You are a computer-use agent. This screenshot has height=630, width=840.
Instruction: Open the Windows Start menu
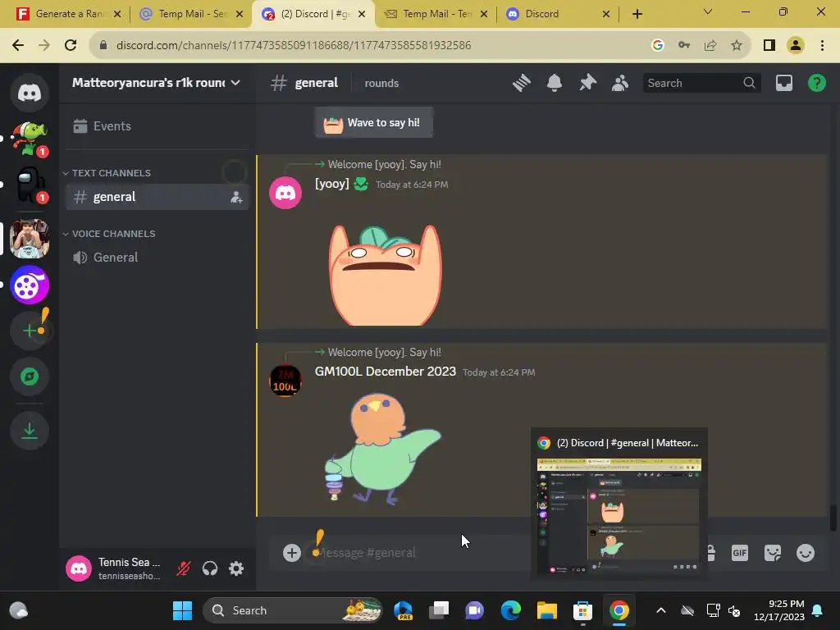click(182, 610)
